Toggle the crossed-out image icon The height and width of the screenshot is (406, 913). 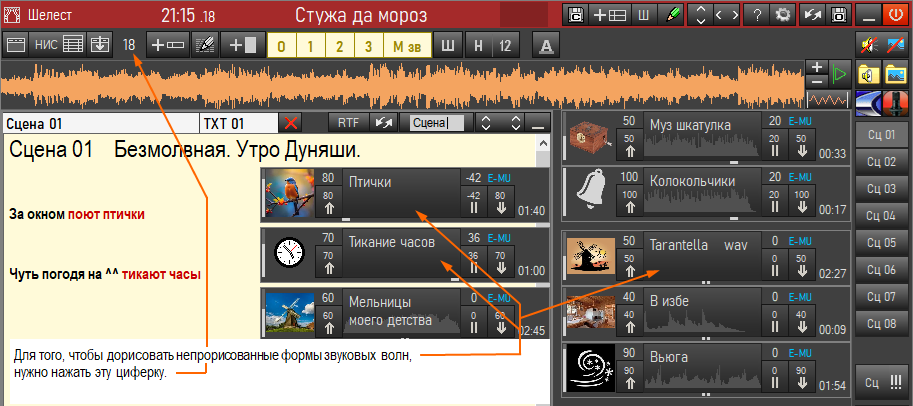[x=896, y=44]
